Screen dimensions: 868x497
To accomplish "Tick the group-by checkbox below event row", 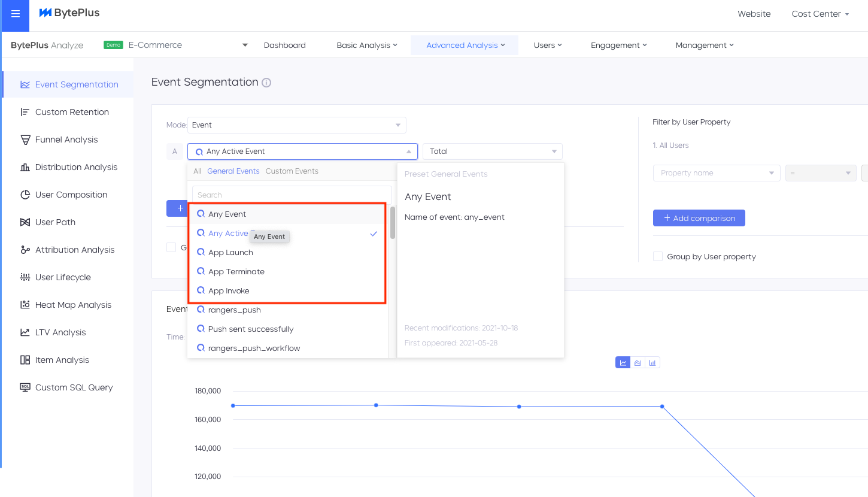I will (x=171, y=247).
